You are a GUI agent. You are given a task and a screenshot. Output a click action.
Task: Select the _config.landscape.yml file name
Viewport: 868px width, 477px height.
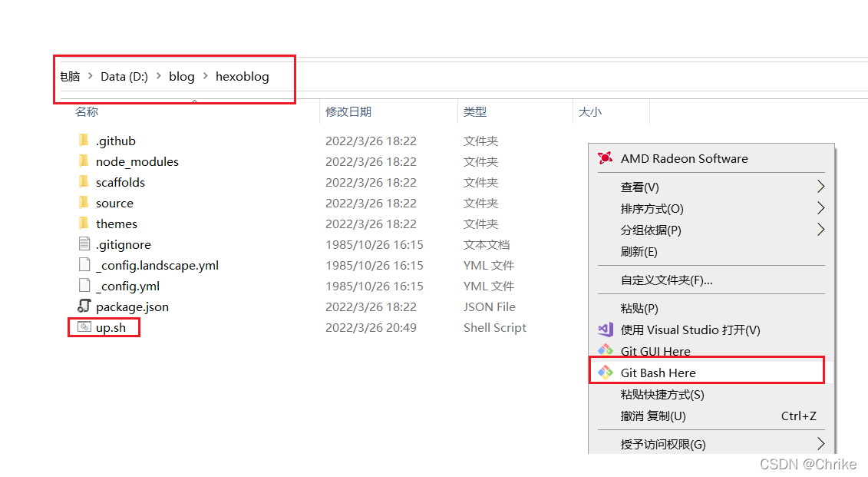(157, 265)
